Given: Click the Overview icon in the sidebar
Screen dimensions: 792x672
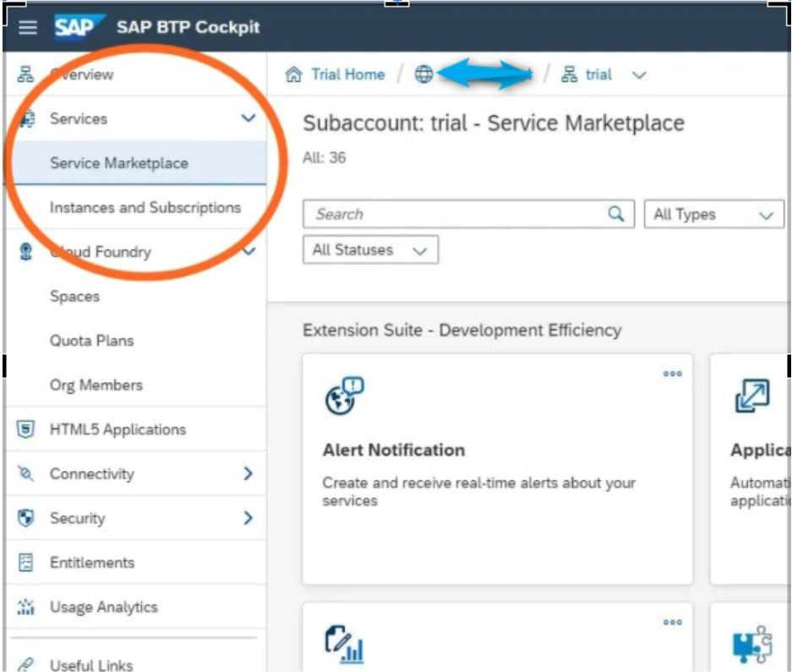Looking at the screenshot, I should tap(25, 74).
